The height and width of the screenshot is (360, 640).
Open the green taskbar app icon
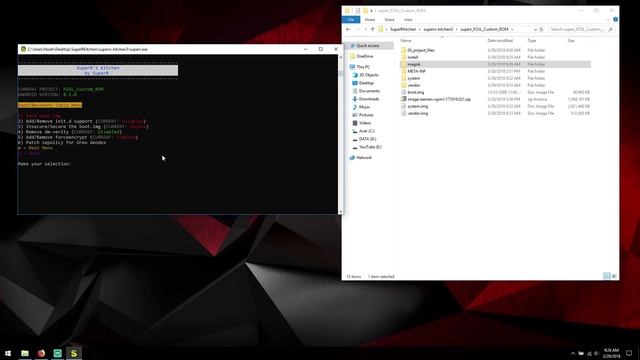point(58,353)
